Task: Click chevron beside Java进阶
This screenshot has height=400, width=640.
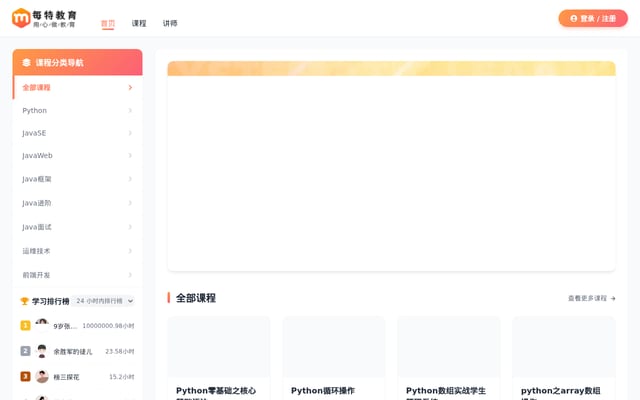Action: pyautogui.click(x=130, y=203)
